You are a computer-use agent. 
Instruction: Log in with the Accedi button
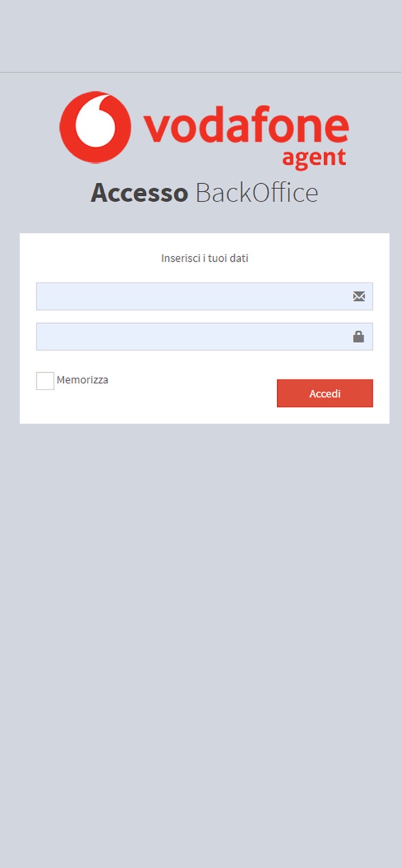click(x=325, y=394)
